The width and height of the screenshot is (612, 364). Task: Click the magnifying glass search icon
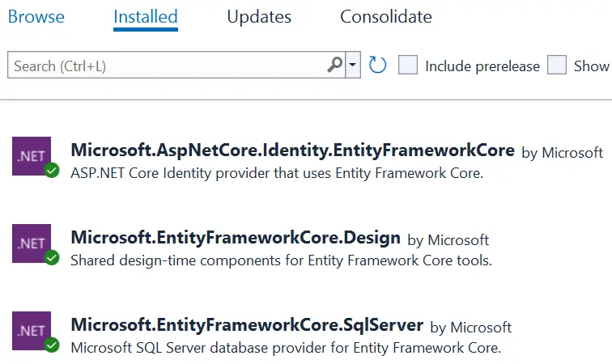[x=335, y=65]
